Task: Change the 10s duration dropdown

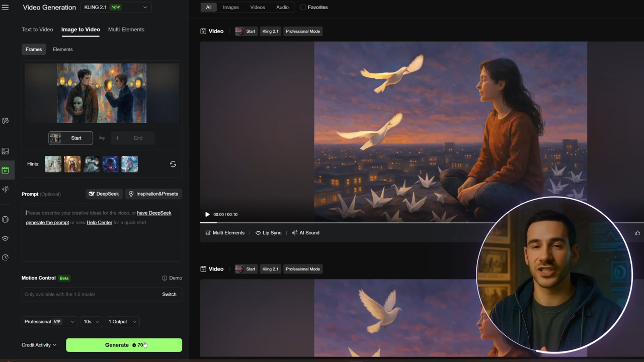Action: (x=91, y=322)
